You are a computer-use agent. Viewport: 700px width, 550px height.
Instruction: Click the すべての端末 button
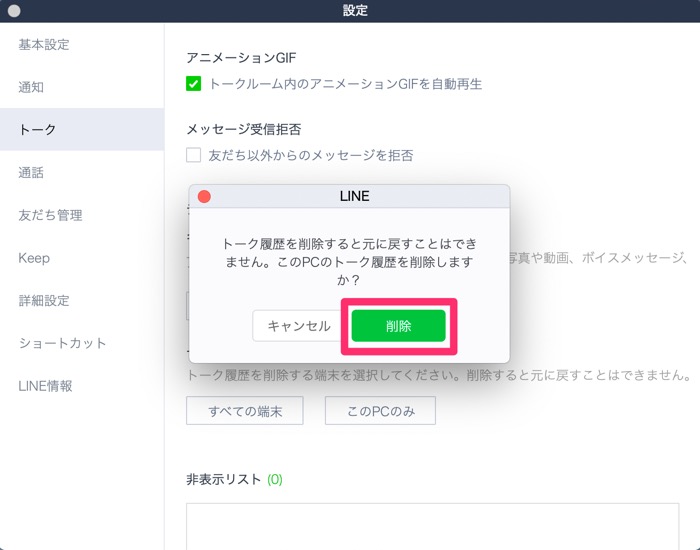coord(245,411)
